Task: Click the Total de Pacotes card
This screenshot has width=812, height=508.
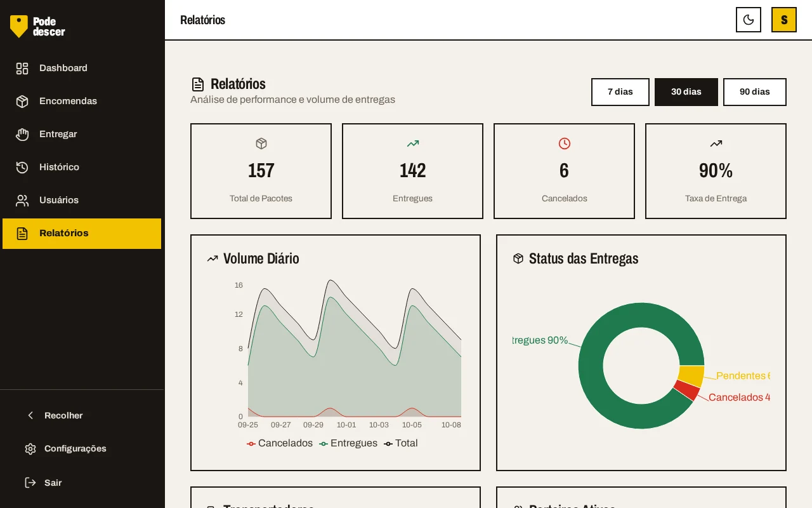Action: [x=261, y=171]
